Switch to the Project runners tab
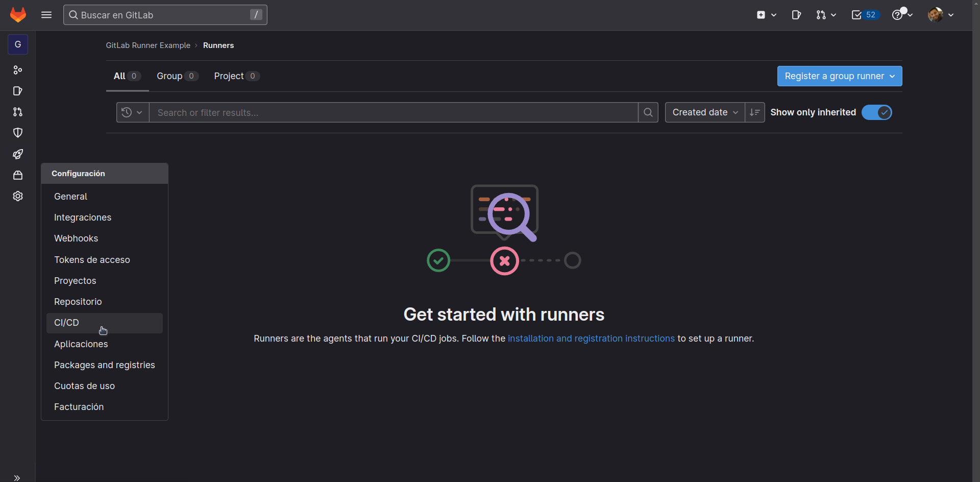980x482 pixels. [x=237, y=76]
